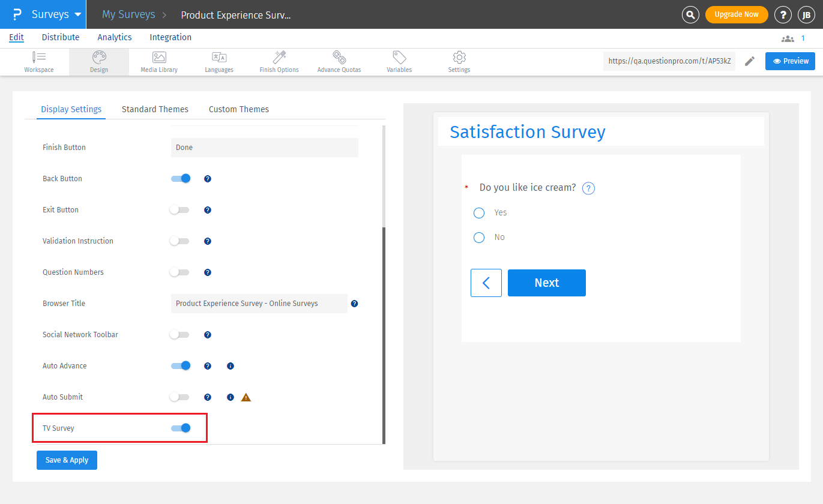Click the Save & Apply button
The width and height of the screenshot is (823, 504).
[67, 460]
